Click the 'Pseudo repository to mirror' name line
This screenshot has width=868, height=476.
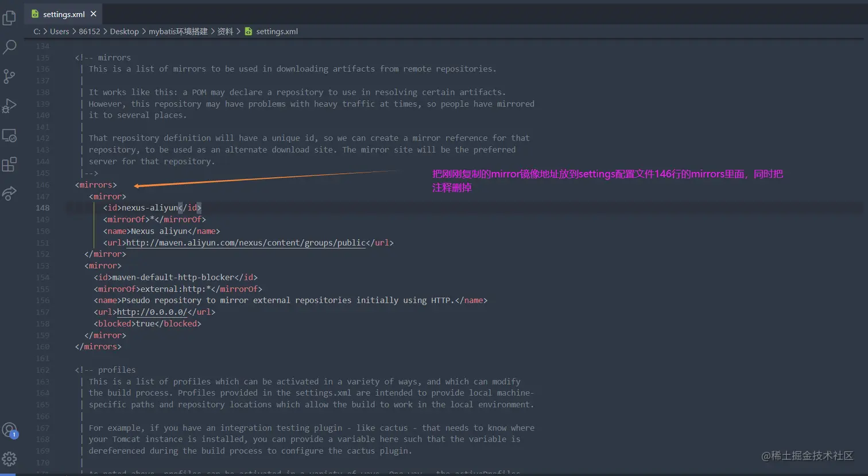[x=290, y=300]
